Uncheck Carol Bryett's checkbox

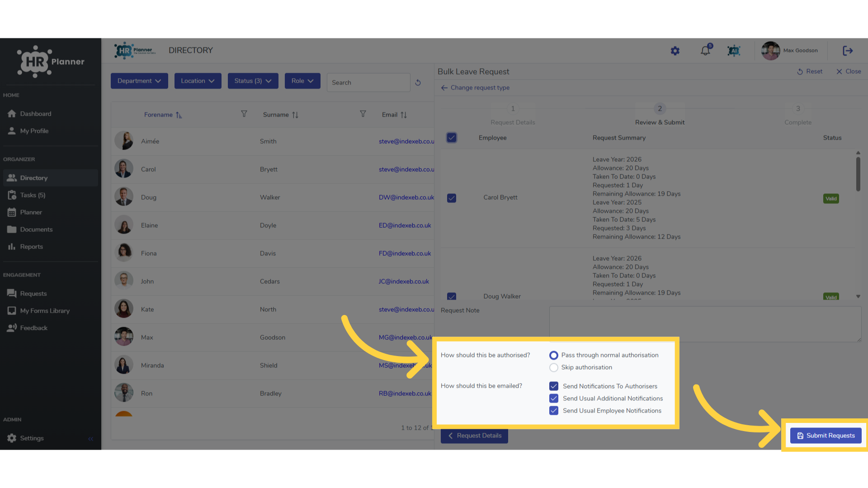[x=452, y=198]
